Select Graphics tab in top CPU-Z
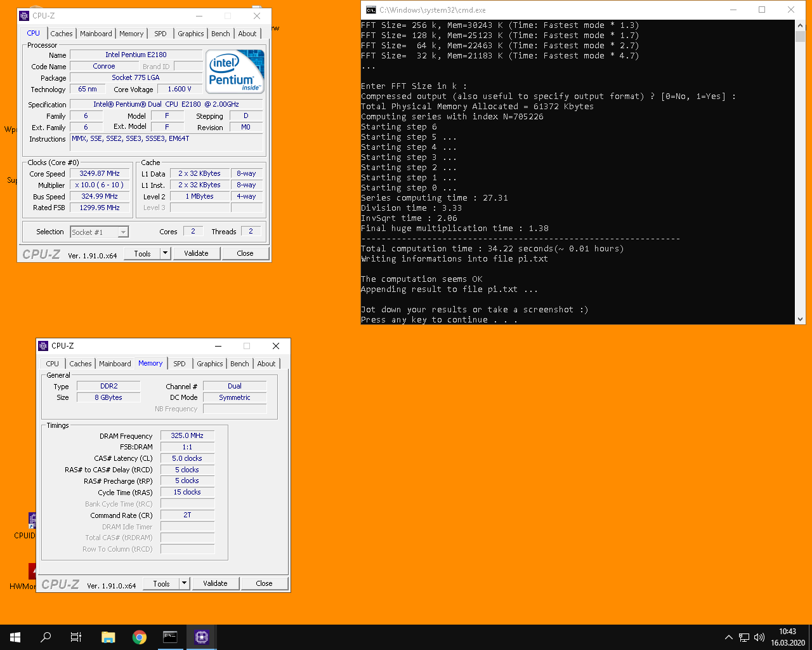Viewport: 812px width, 650px height. tap(191, 34)
